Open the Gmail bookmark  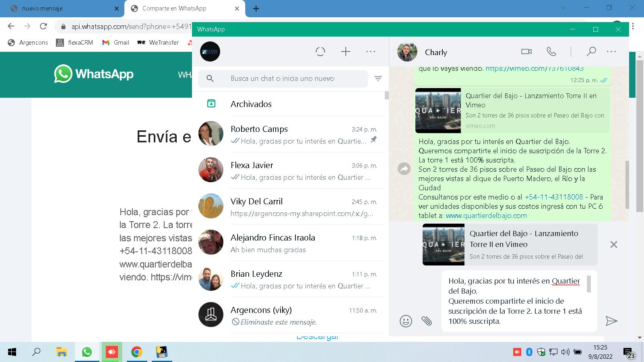click(x=116, y=42)
